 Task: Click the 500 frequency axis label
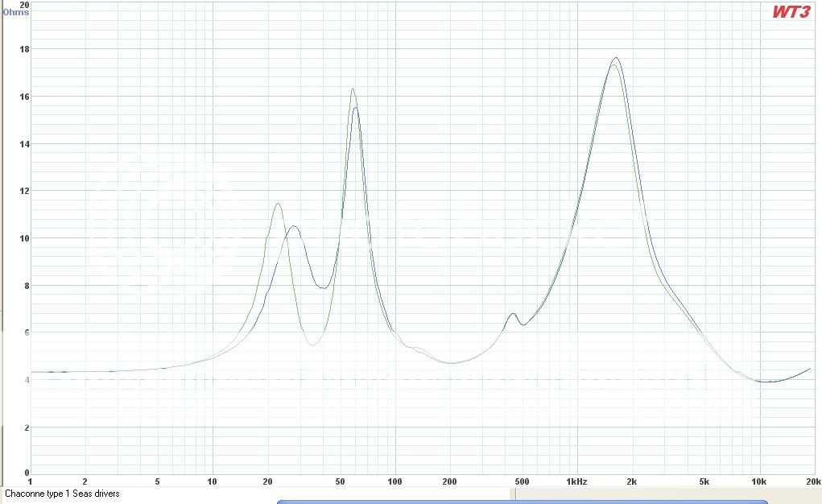tap(522, 481)
